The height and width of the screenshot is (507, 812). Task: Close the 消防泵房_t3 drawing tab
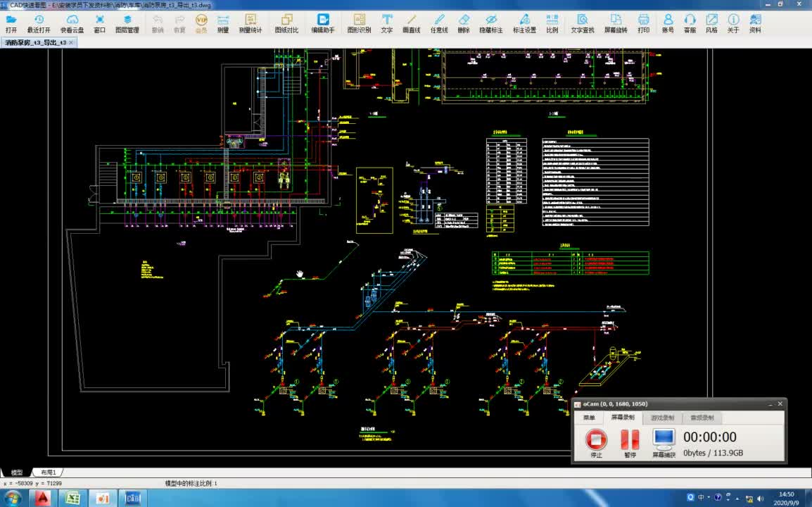71,43
